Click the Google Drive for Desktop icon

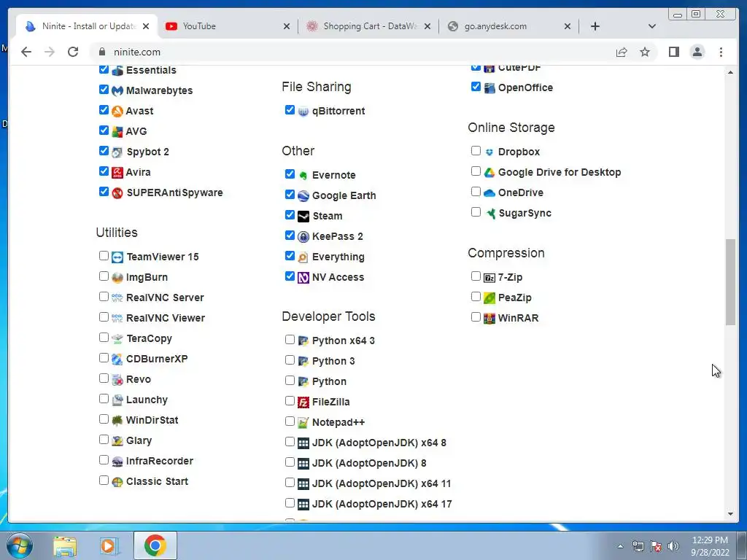coord(489,172)
